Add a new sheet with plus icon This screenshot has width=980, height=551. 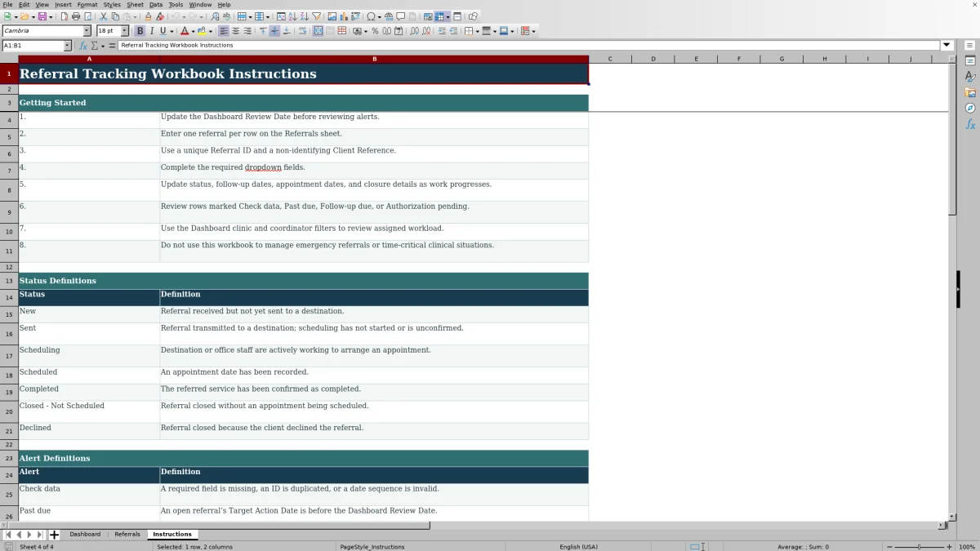[54, 535]
